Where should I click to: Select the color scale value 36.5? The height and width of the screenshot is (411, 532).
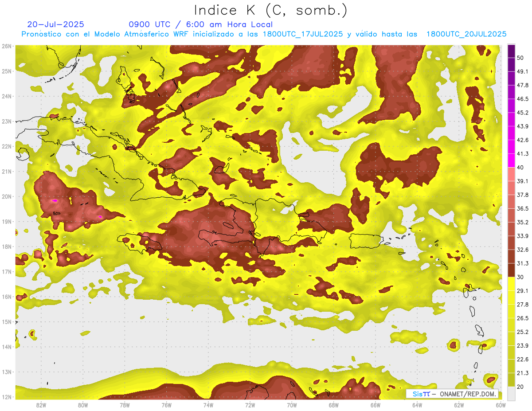pyautogui.click(x=523, y=208)
